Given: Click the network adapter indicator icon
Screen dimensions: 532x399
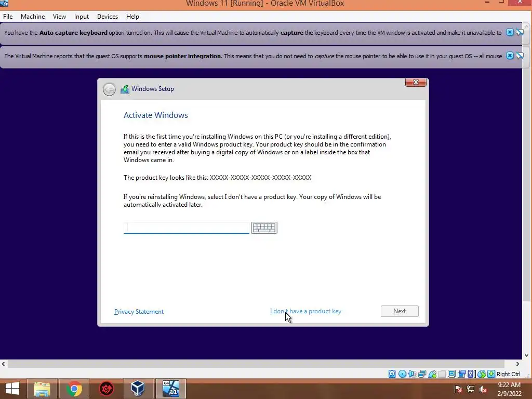Looking at the screenshot, I should tap(422, 374).
